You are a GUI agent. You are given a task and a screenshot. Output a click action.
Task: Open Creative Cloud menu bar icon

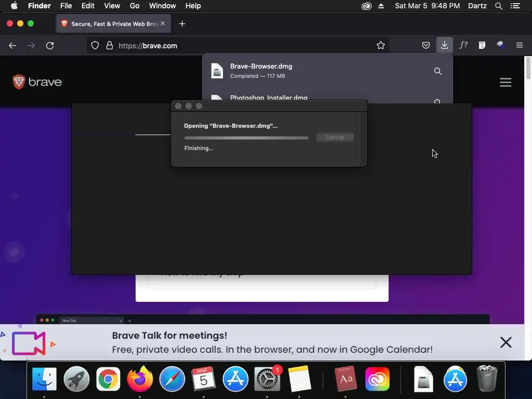click(366, 6)
